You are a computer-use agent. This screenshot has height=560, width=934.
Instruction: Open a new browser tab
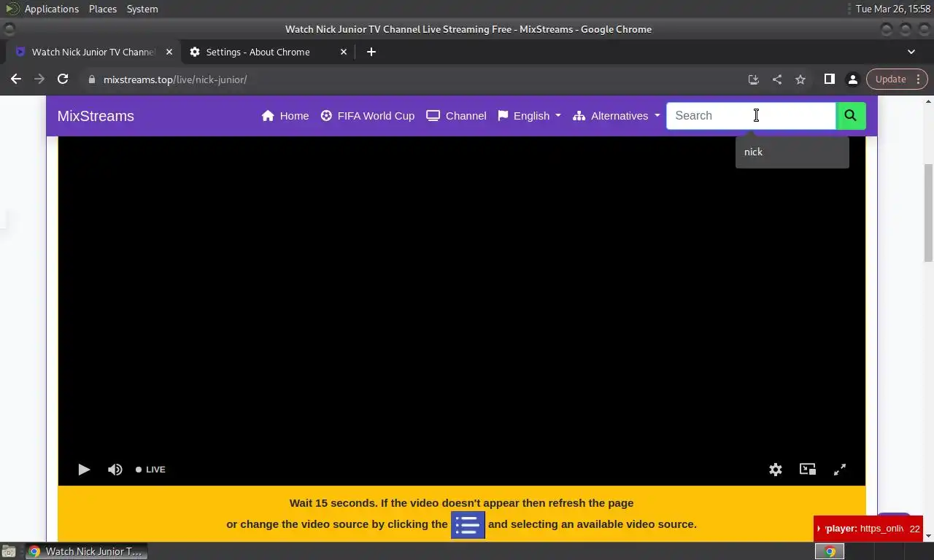click(371, 52)
